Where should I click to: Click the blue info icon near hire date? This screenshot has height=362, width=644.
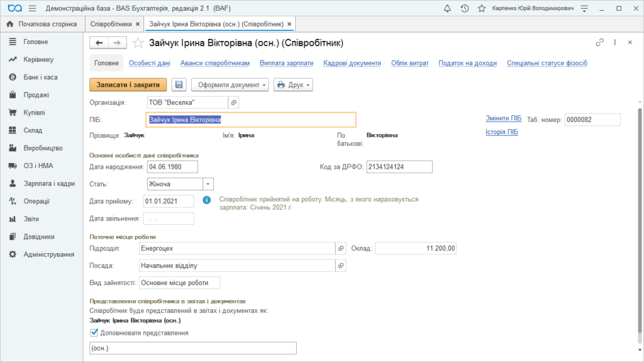(x=206, y=200)
